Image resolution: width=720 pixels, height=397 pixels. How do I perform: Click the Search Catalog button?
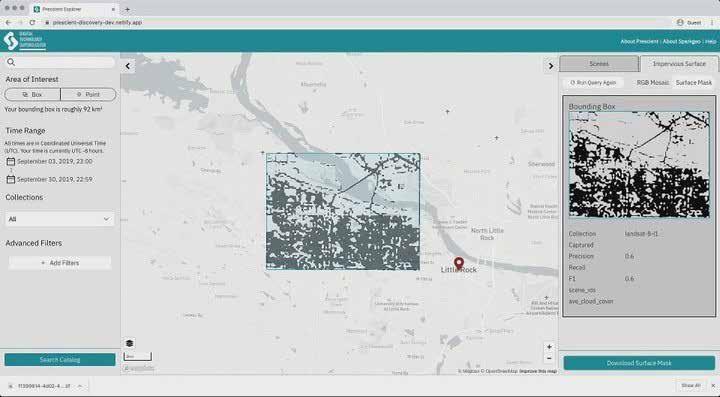[60, 360]
